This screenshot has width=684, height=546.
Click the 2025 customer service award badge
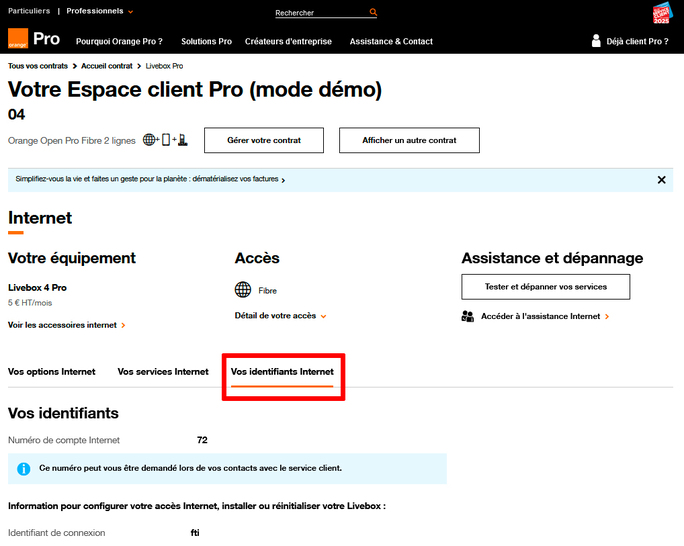pyautogui.click(x=662, y=13)
